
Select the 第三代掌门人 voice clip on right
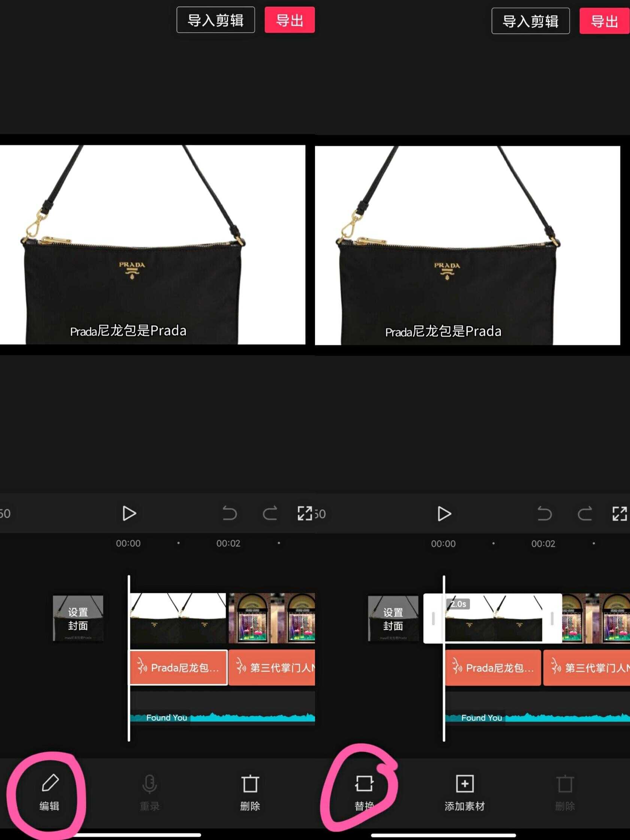point(587,668)
